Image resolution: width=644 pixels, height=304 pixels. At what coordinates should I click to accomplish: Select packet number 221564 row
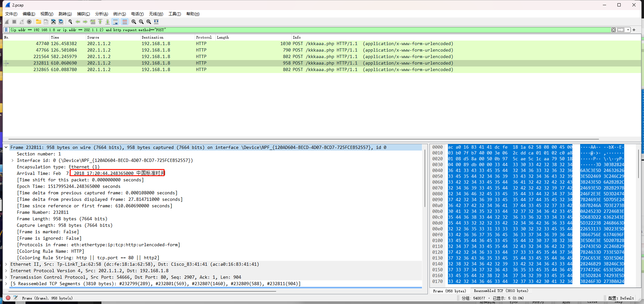point(322,56)
